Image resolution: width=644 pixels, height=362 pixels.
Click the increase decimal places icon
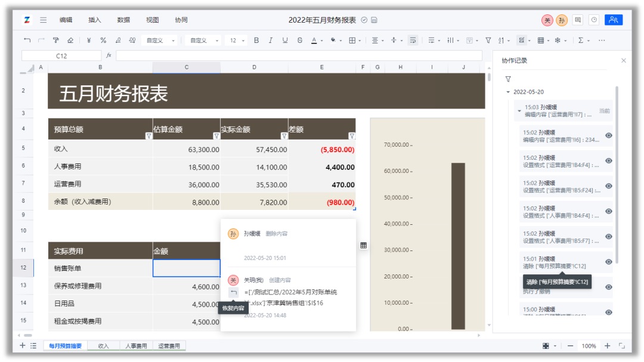click(x=132, y=41)
